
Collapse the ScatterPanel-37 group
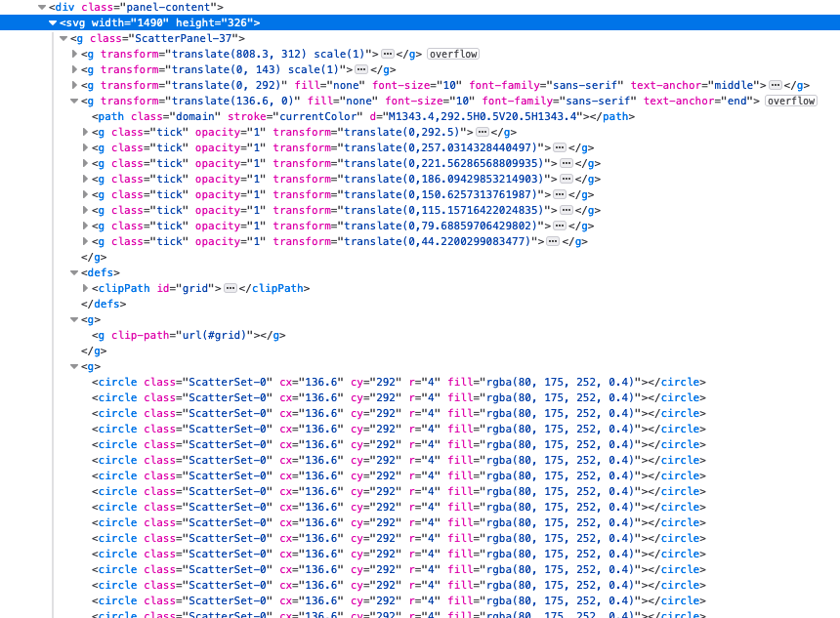point(62,38)
